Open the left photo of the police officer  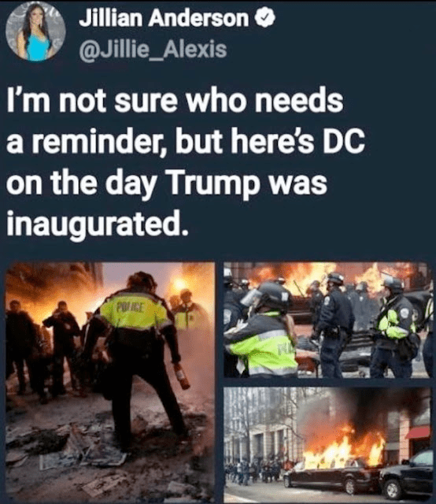(x=110, y=381)
